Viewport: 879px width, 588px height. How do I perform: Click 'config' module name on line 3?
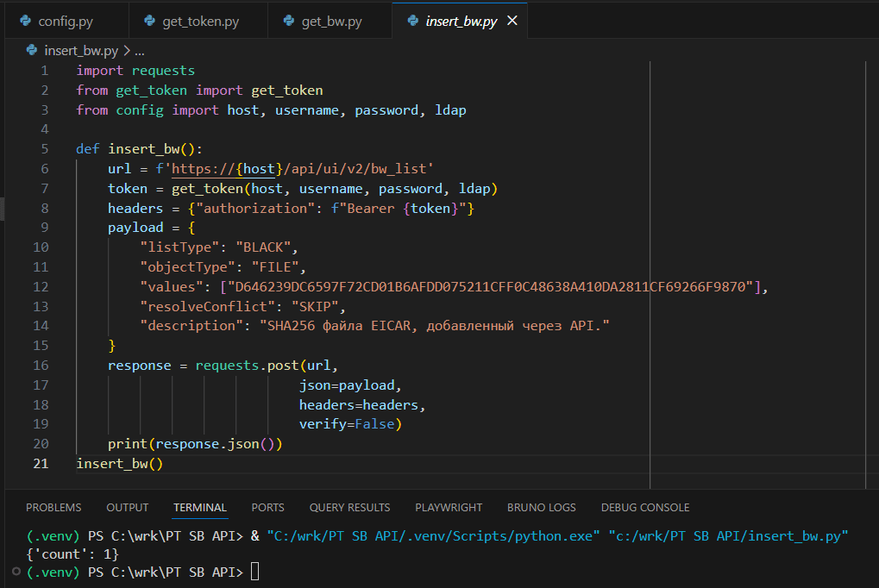(x=140, y=109)
